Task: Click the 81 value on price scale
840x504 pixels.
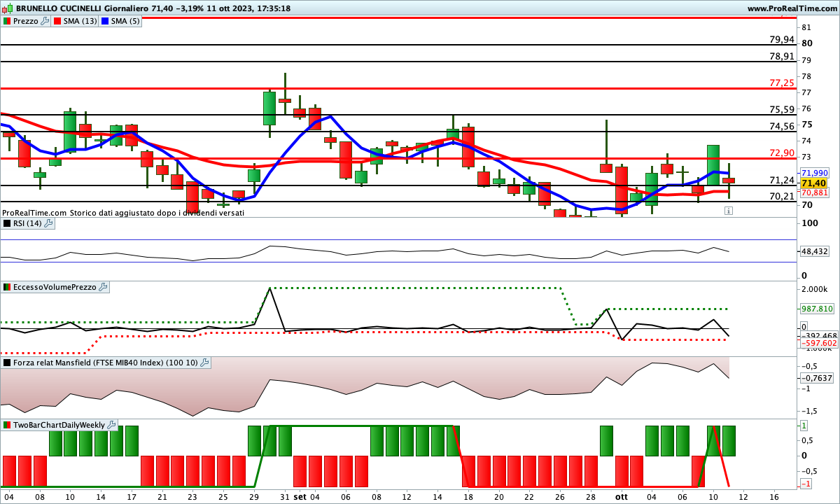Action: pos(806,27)
